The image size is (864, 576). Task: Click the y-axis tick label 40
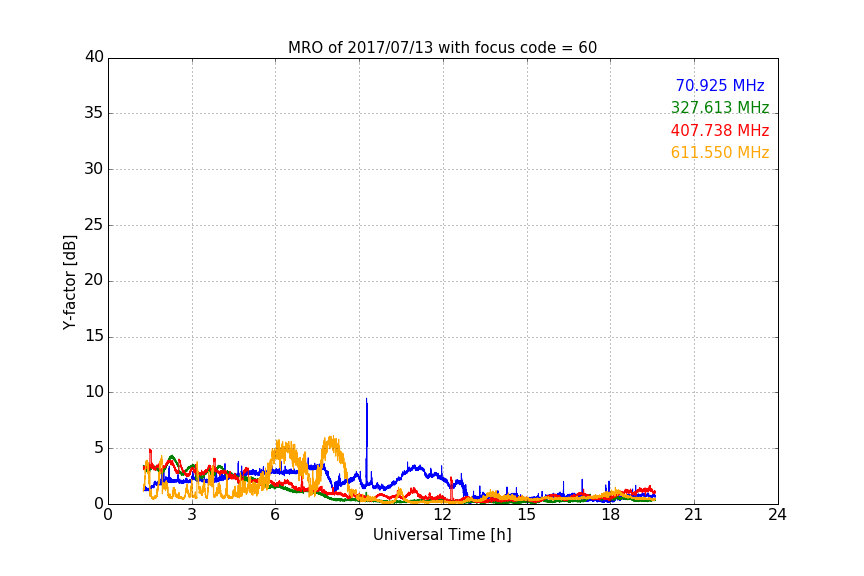click(94, 57)
